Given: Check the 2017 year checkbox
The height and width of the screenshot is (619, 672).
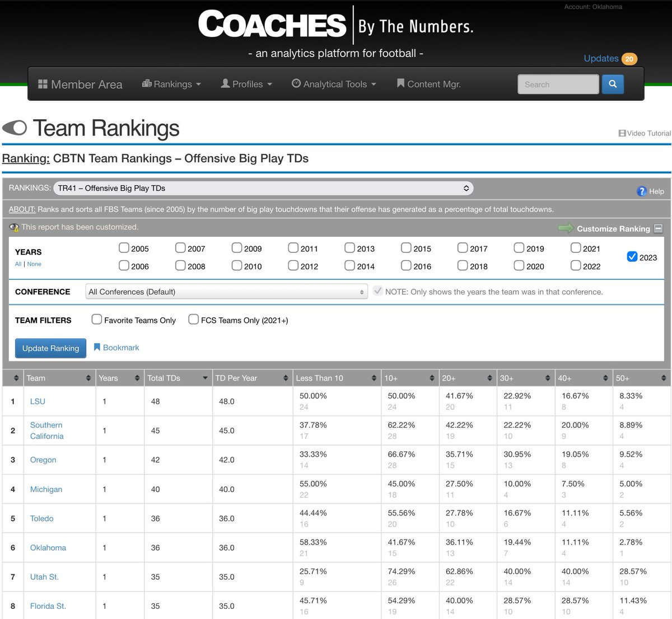Looking at the screenshot, I should point(463,247).
